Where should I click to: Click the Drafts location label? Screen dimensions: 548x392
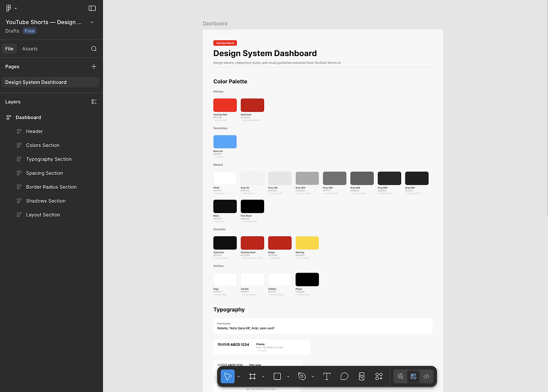(12, 31)
